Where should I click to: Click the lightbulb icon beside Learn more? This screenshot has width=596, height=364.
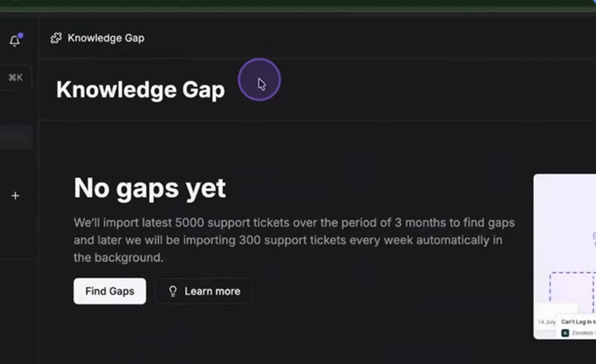click(x=172, y=291)
